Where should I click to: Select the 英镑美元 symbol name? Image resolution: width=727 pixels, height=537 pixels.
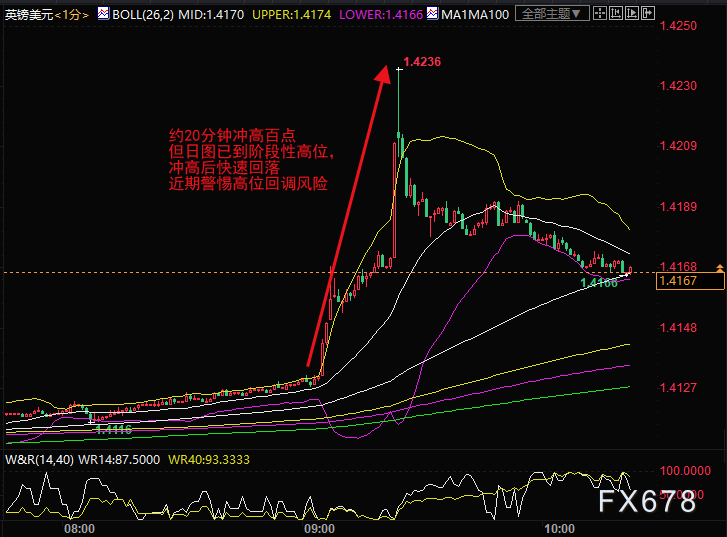(29, 15)
